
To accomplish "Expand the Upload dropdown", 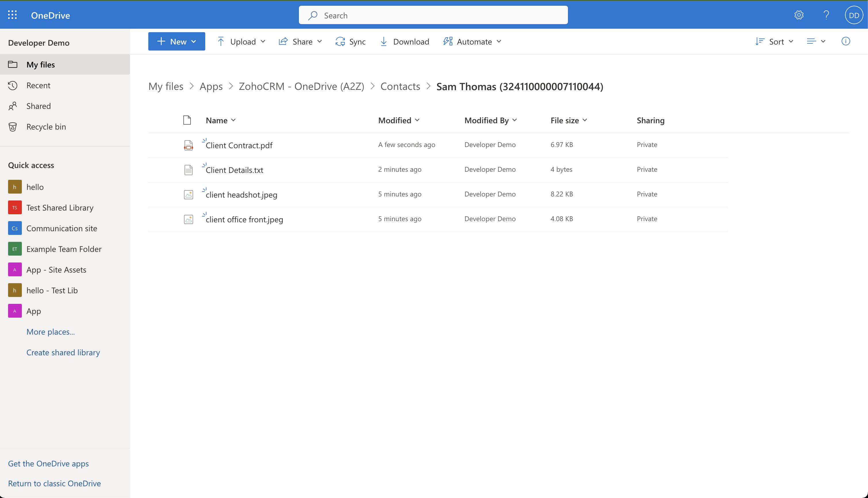I will 241,41.
